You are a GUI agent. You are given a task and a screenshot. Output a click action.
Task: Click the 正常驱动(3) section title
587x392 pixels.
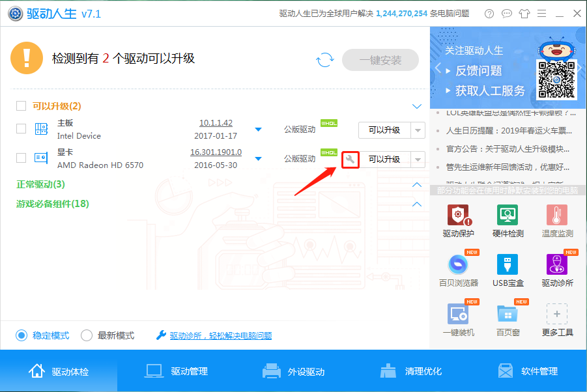click(x=40, y=184)
